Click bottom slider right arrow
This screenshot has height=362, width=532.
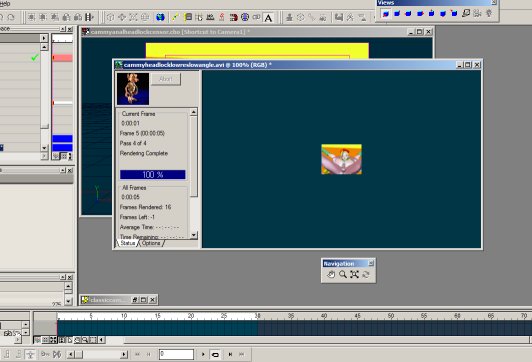[x=124, y=355]
